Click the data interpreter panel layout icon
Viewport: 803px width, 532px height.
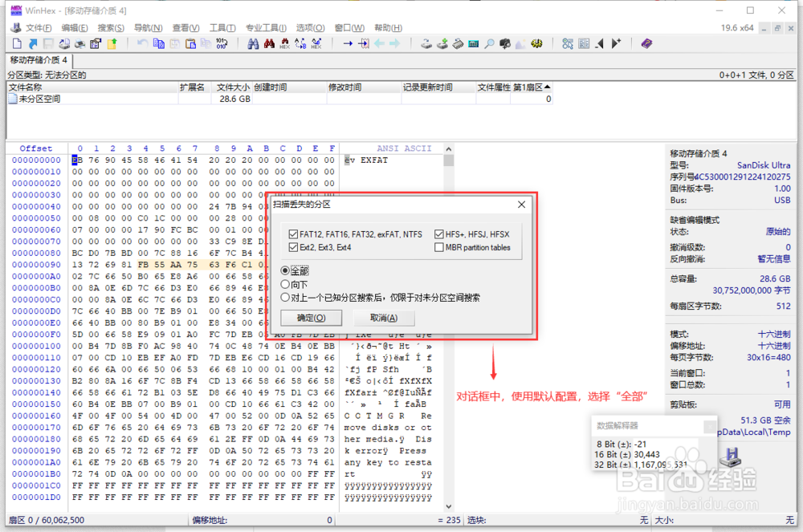click(x=584, y=43)
